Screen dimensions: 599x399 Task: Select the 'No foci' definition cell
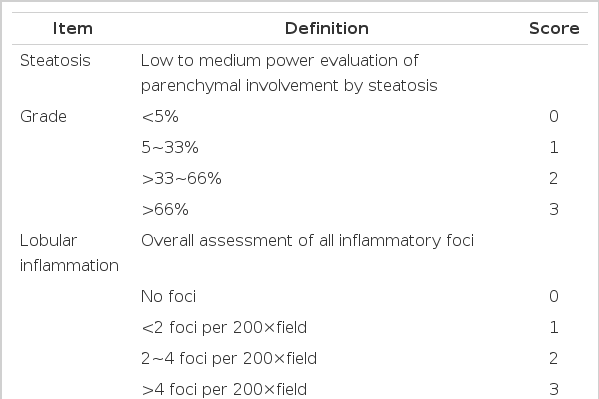click(168, 296)
